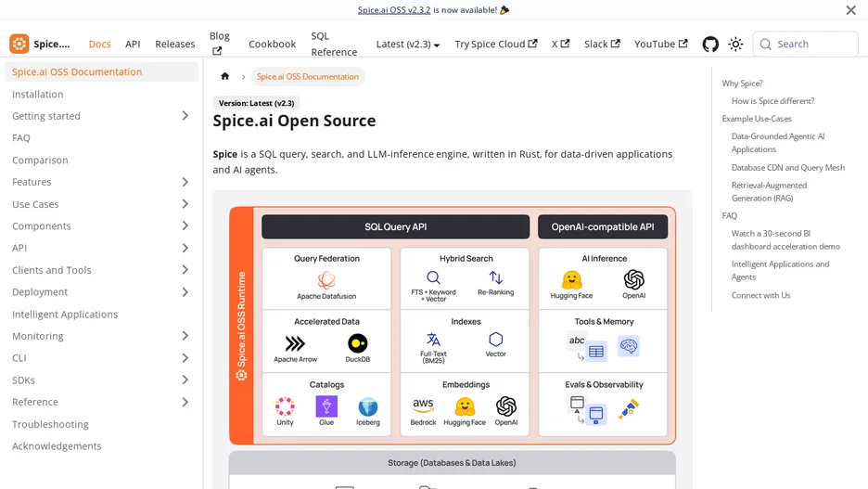Open the Blog nav item
Screen dimensions: 868x489
(x=219, y=44)
